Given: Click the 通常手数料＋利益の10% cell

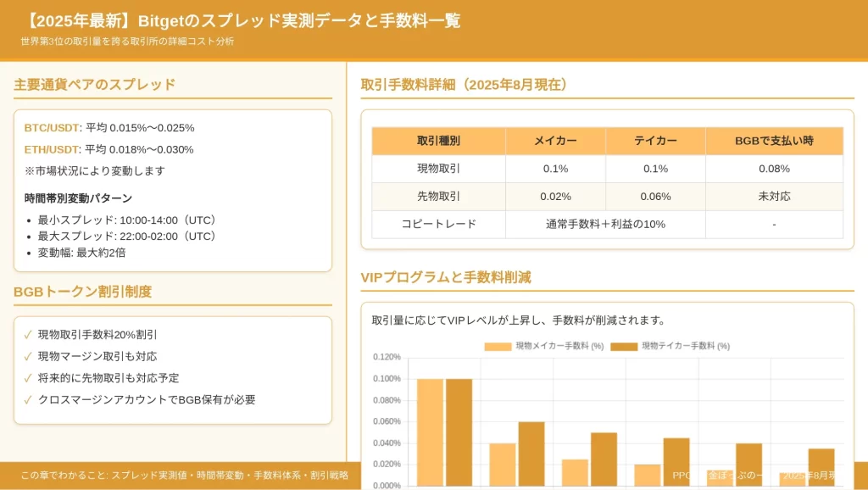Looking at the screenshot, I should [605, 225].
